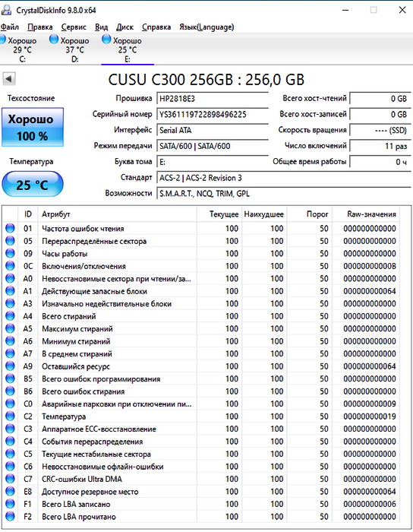This screenshot has width=413, height=532.
Task: Click the Атрибут column header
Action: pos(117,214)
